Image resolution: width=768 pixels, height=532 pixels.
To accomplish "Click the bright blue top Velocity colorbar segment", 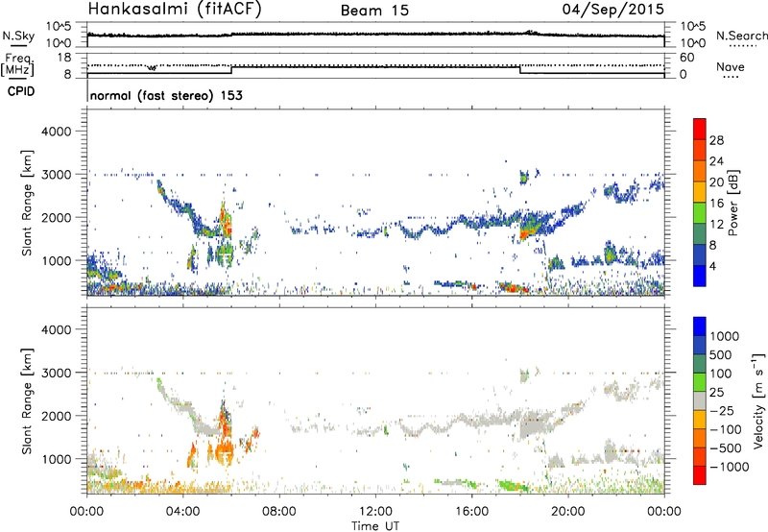I will click(700, 326).
